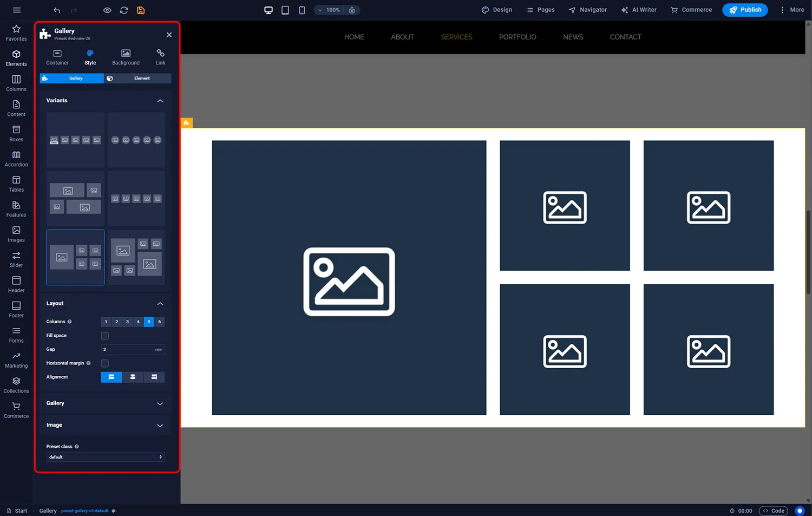Switch to tablet preview mode
Viewport: 812px width, 516px height.
tap(285, 10)
